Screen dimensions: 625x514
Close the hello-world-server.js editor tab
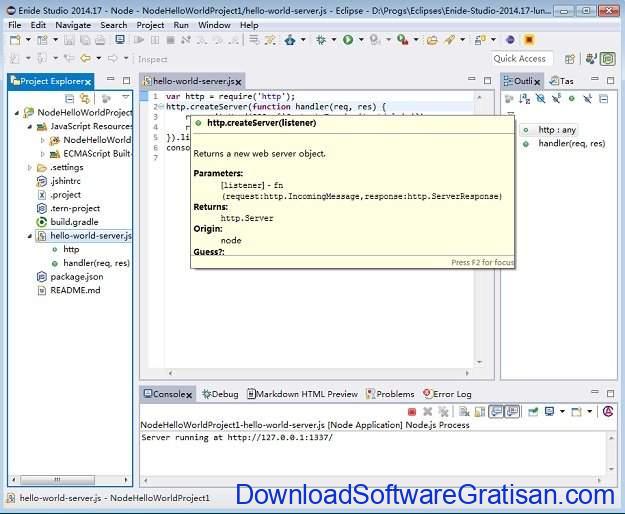pos(238,82)
